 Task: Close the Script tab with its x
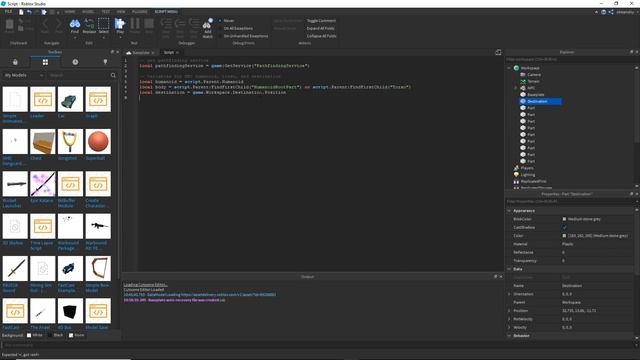coord(177,53)
